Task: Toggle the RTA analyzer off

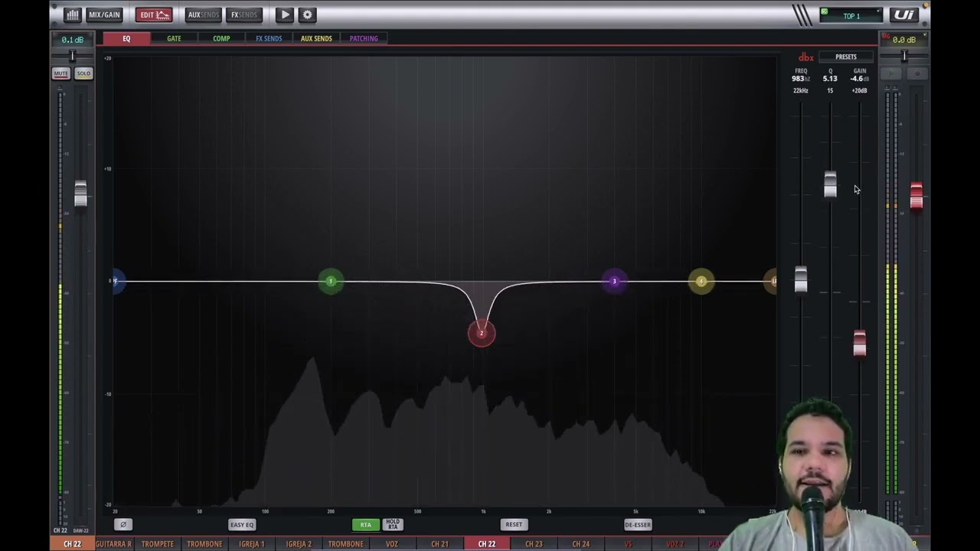Action: pos(365,524)
